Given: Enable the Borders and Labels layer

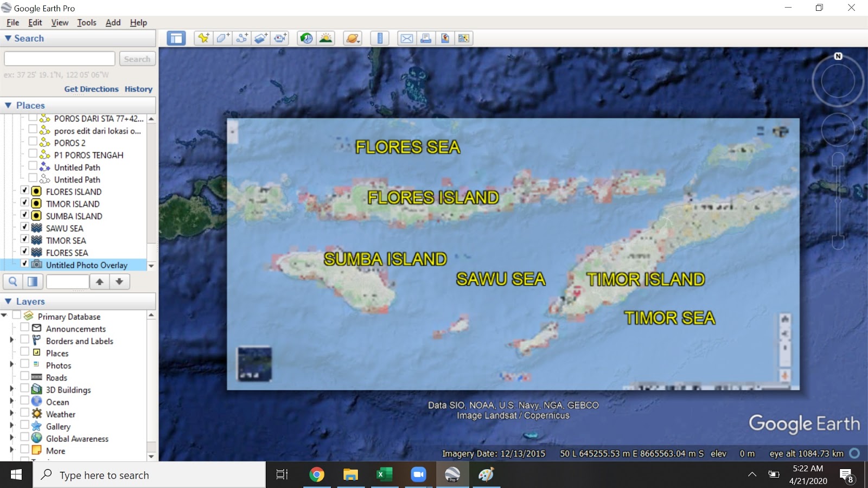Looking at the screenshot, I should [x=24, y=341].
